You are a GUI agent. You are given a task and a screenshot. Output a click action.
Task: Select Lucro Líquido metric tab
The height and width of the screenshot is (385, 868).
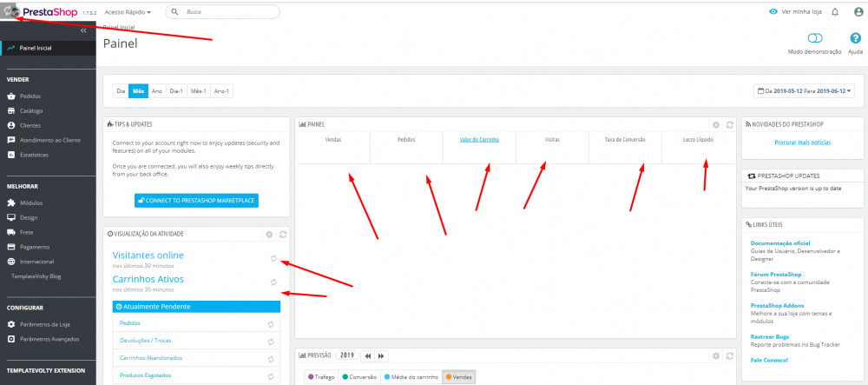[698, 148]
